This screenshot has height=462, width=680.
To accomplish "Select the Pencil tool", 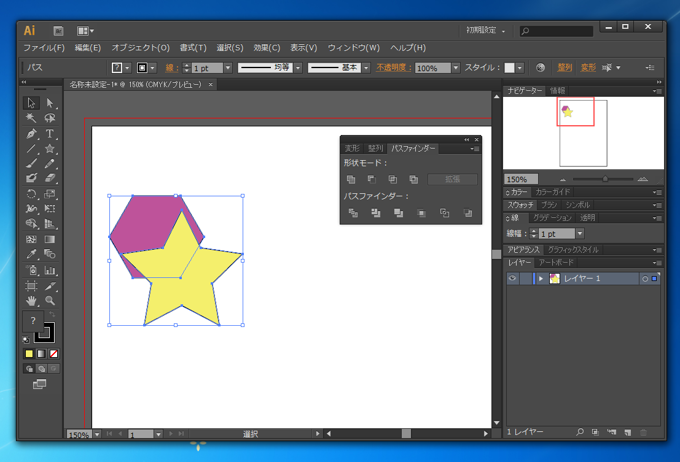I will click(50, 164).
